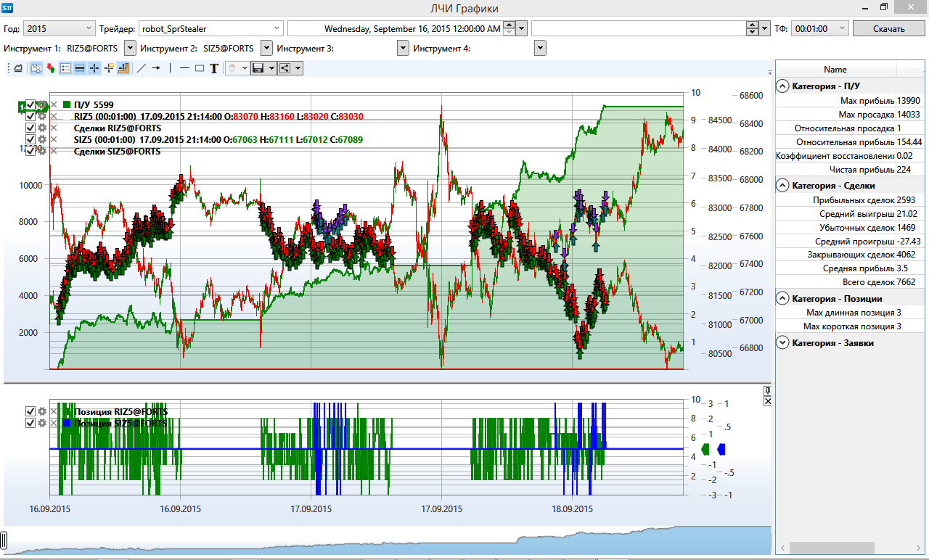929x560 pixels.
Task: Uncheck Сделки SIZ5@FORTS checkbox
Action: 30,151
